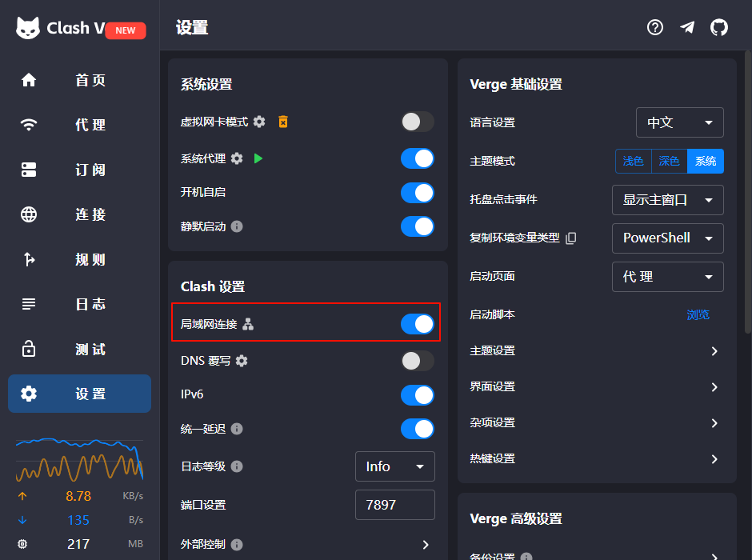Turn off the 静默启动 switch

418,226
